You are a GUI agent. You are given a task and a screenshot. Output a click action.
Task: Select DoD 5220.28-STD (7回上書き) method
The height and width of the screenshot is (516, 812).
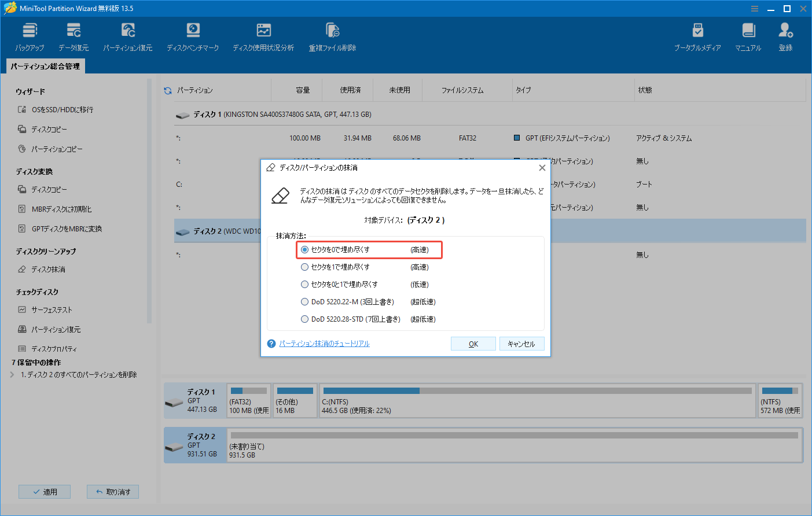[305, 319]
